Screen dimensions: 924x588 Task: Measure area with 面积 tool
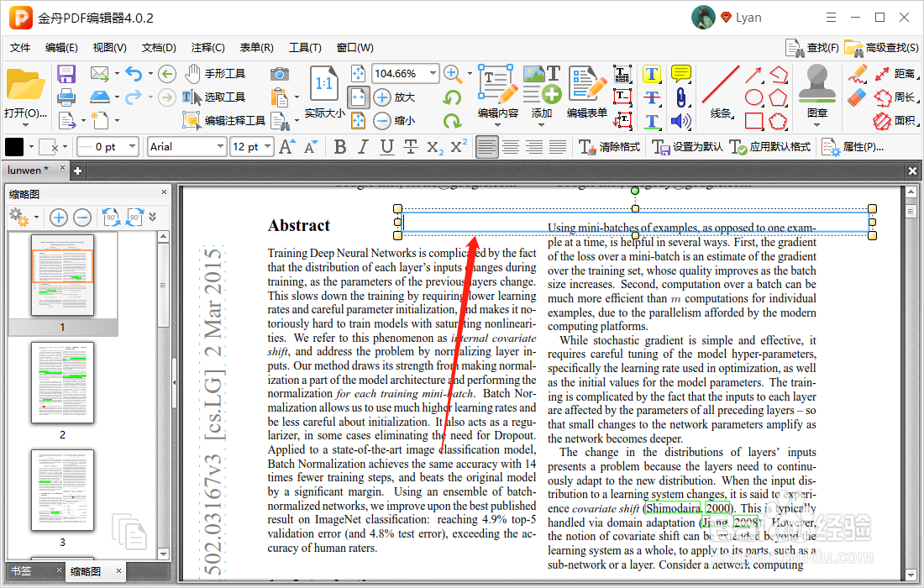click(x=895, y=121)
